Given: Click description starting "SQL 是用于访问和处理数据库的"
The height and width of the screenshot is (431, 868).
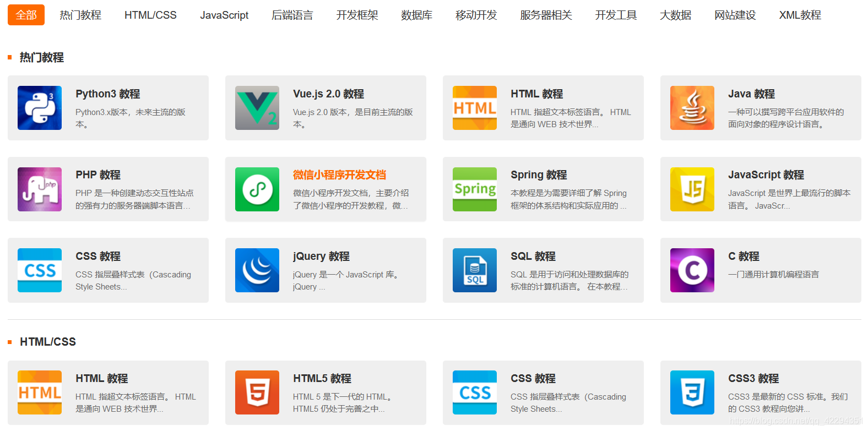Looking at the screenshot, I should click(569, 281).
